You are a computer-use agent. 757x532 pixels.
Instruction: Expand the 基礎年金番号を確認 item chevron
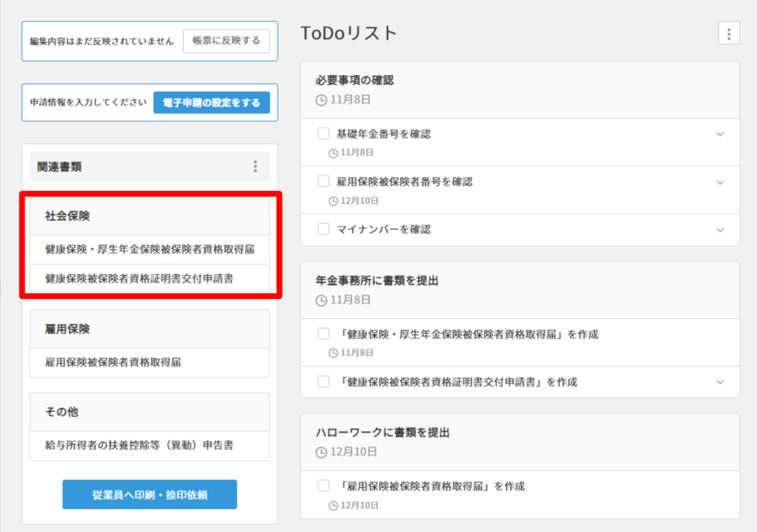pos(719,134)
